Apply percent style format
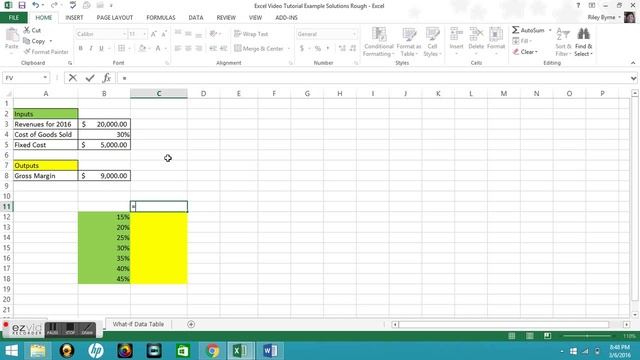Image resolution: width=640 pixels, height=360 pixels. pyautogui.click(x=318, y=49)
